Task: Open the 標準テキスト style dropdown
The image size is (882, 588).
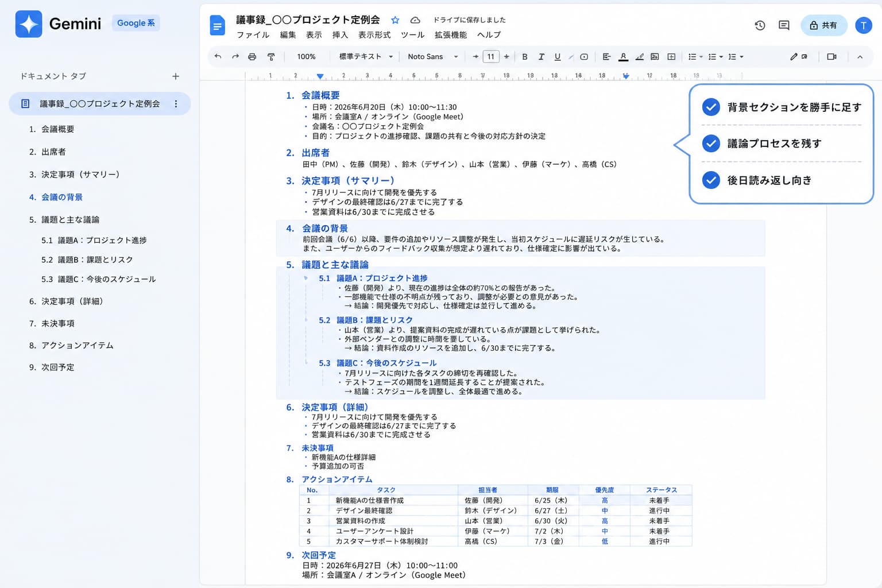Action: coord(366,57)
